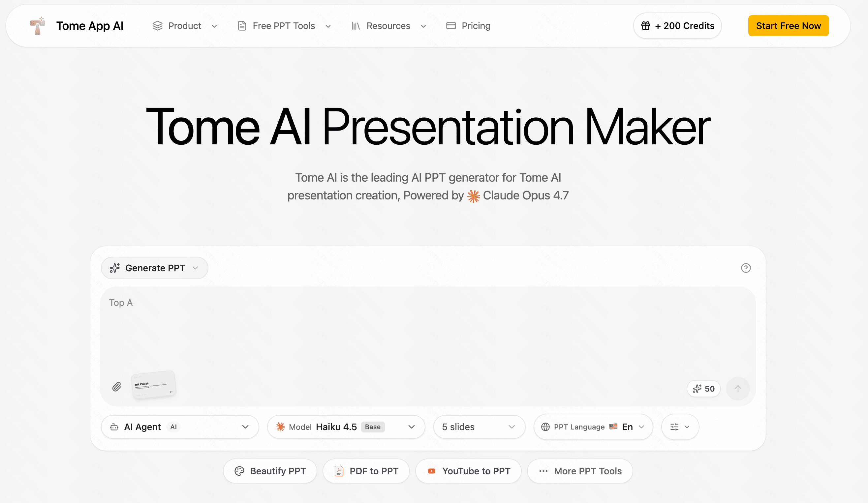This screenshot has width=868, height=503.
Task: Click the palette icon in Beautify PPT
Action: tap(239, 471)
